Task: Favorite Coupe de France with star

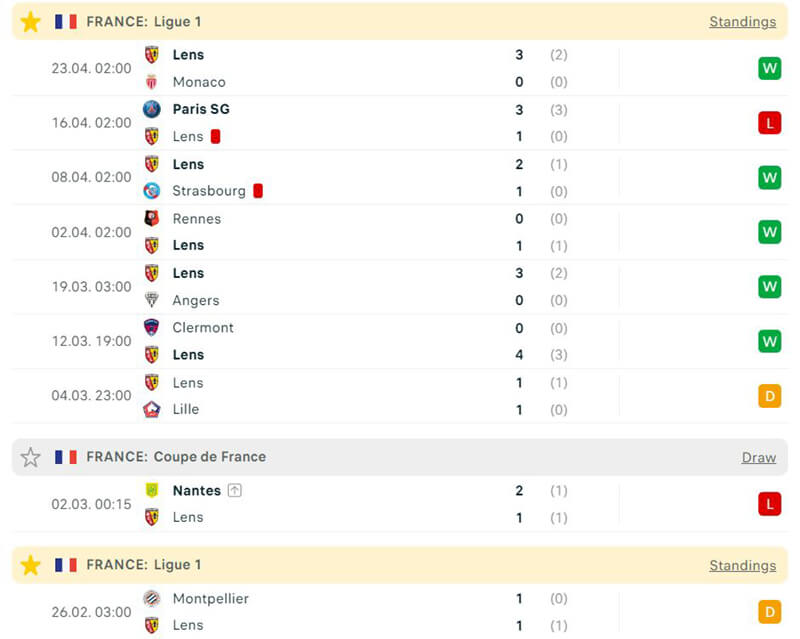Action: pos(31,457)
